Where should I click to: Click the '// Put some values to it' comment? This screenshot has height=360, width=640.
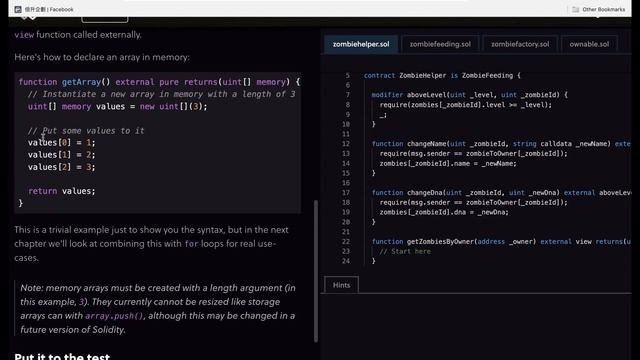[x=86, y=131]
